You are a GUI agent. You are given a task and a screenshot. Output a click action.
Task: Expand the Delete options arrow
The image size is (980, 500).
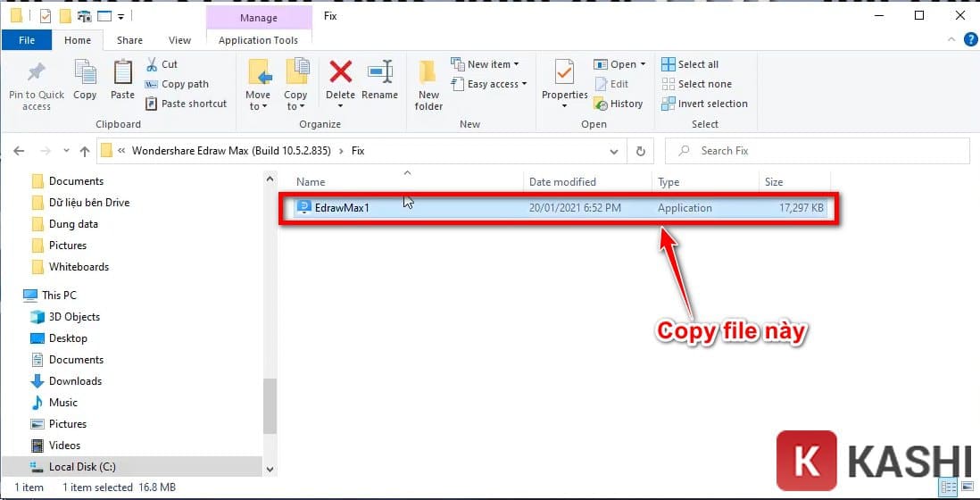coord(341,106)
